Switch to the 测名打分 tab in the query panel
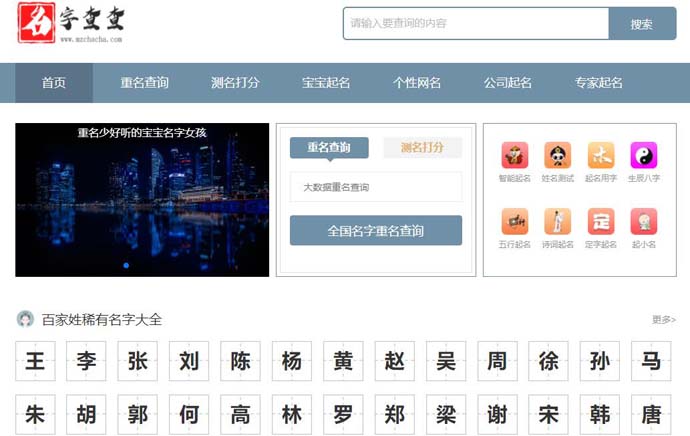Screen dimensions: 690x436 pos(422,147)
